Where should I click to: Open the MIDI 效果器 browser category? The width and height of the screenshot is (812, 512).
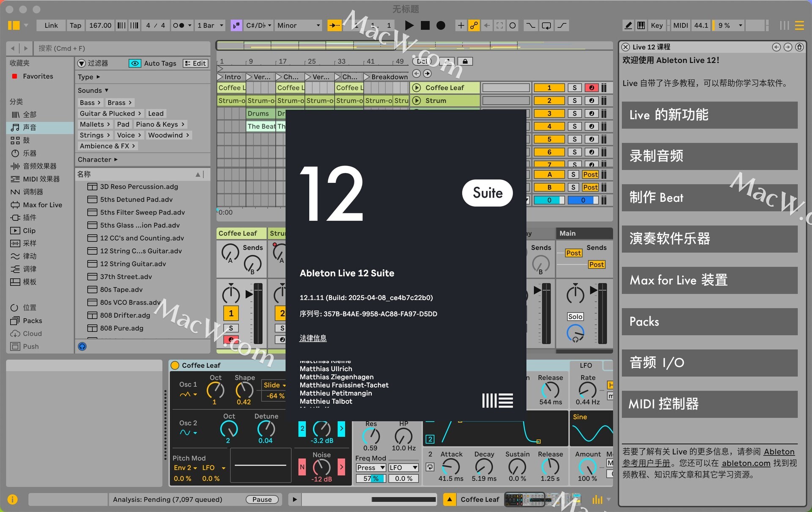coord(41,179)
